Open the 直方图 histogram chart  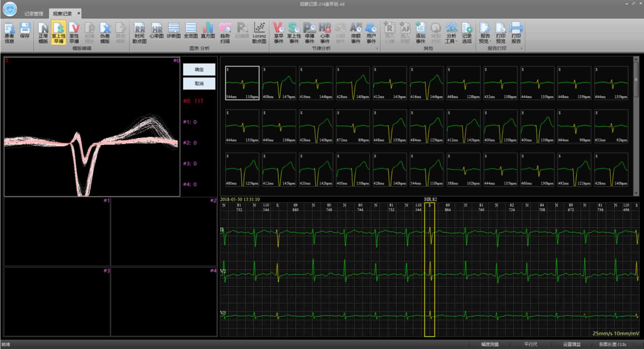[208, 30]
